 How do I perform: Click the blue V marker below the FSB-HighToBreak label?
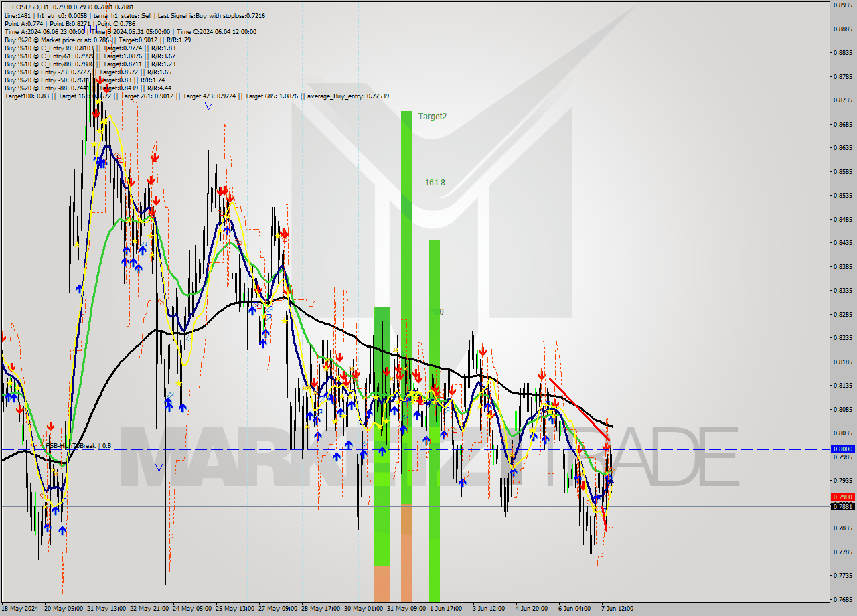tap(159, 467)
